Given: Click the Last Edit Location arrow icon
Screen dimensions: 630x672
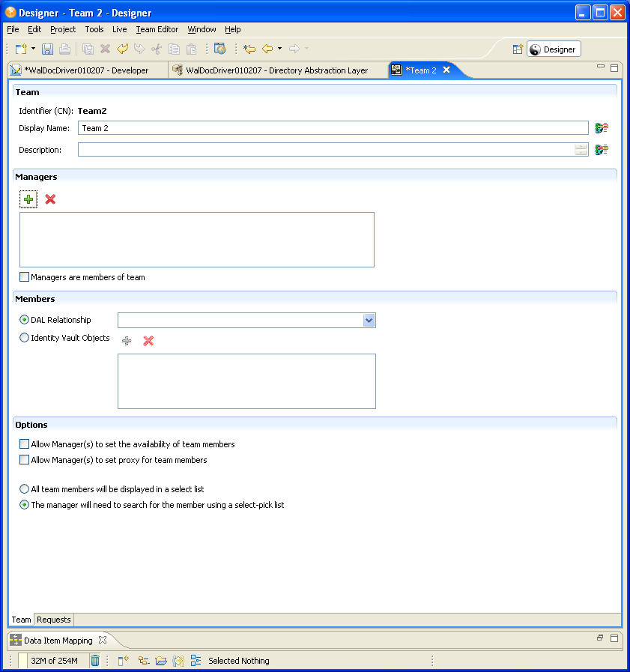Looking at the screenshot, I should [x=249, y=49].
